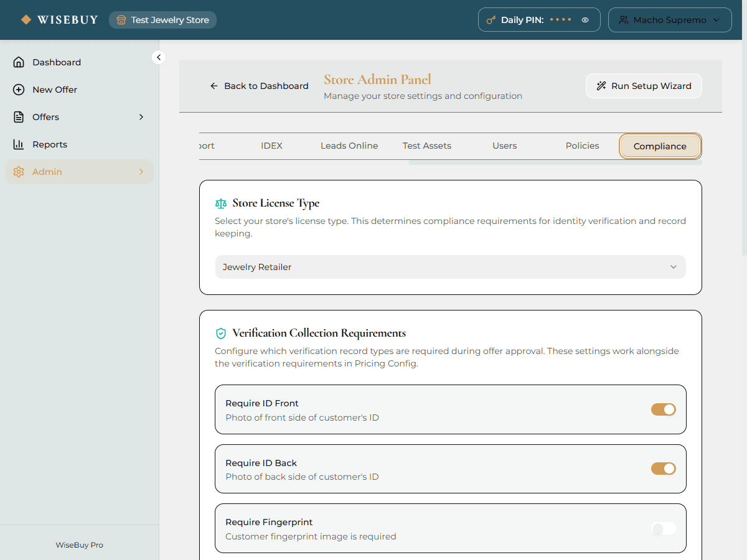Image resolution: width=747 pixels, height=560 pixels.
Task: Open Reports via the bar chart icon
Action: (x=19, y=144)
